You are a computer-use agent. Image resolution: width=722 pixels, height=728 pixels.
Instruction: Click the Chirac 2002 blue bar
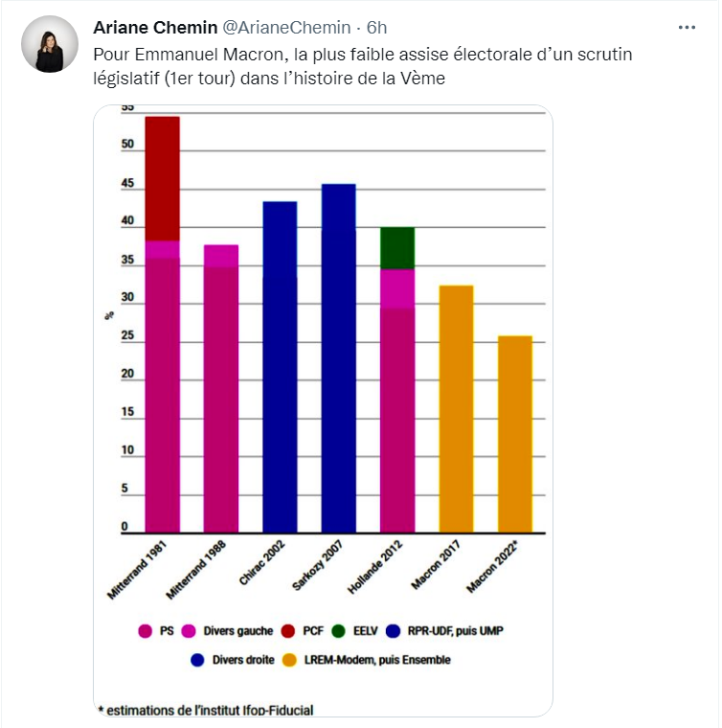280,367
